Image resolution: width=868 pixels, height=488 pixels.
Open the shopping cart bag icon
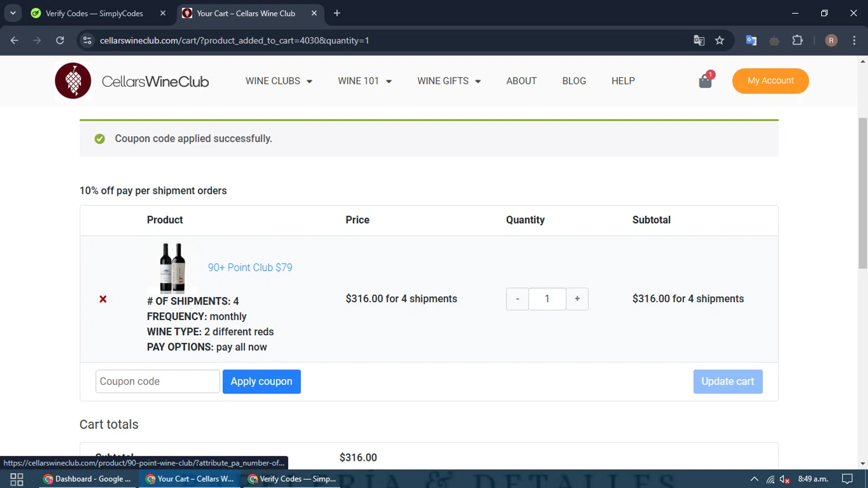[x=705, y=81]
